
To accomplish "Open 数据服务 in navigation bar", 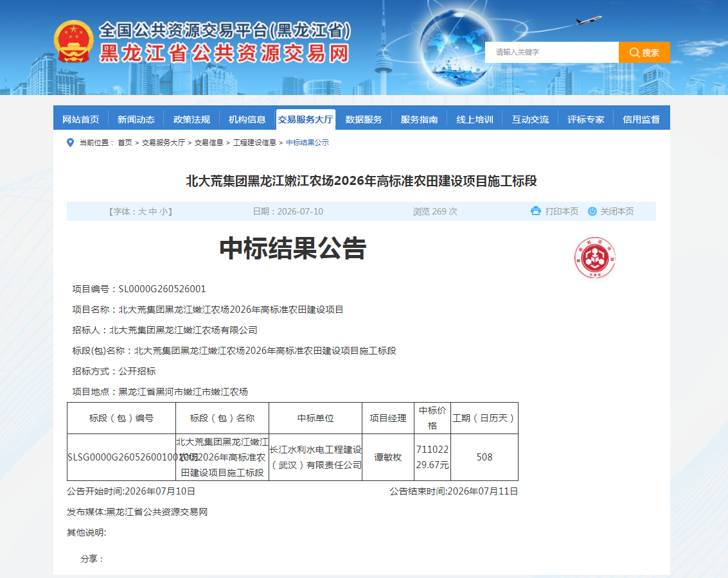I will (364, 119).
